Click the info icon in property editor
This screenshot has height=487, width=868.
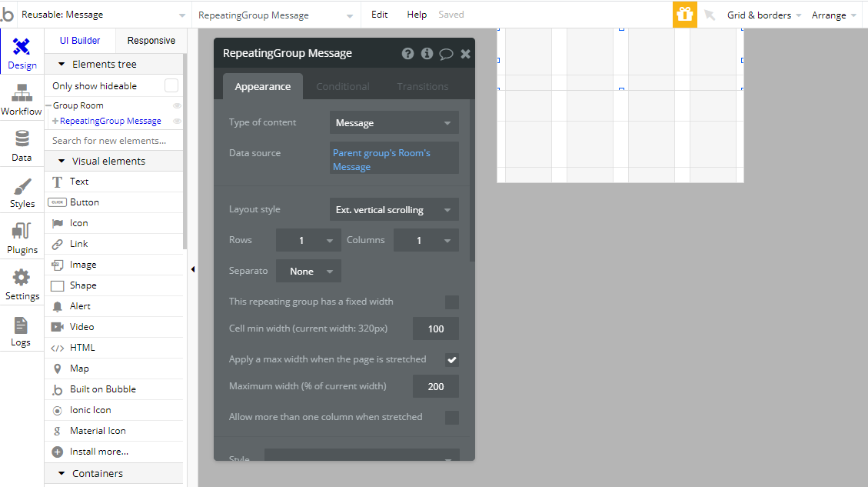click(427, 54)
